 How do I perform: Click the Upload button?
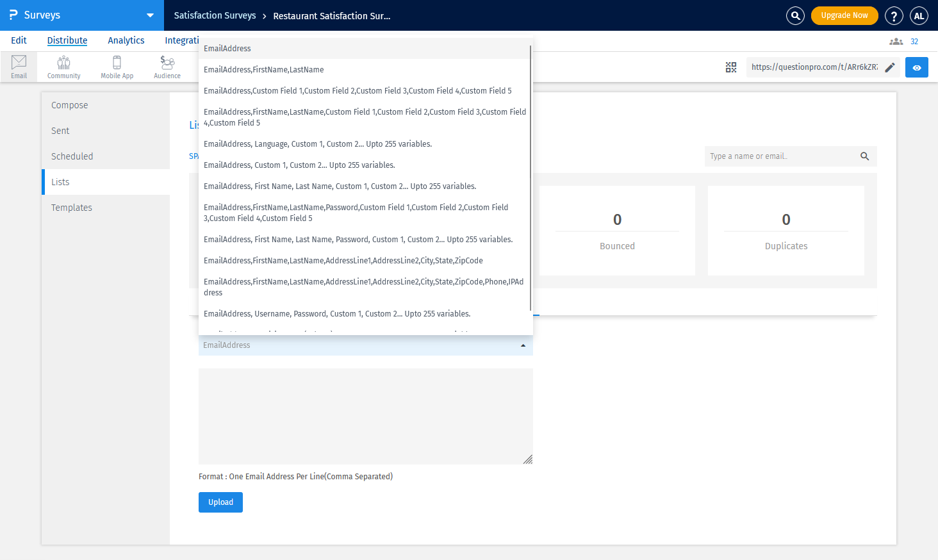tap(220, 502)
